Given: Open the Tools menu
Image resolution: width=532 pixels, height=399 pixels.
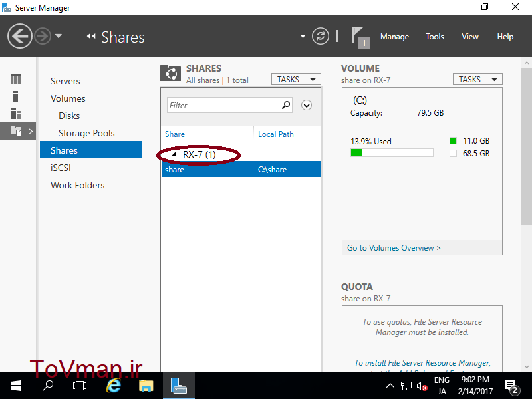Looking at the screenshot, I should [435, 37].
